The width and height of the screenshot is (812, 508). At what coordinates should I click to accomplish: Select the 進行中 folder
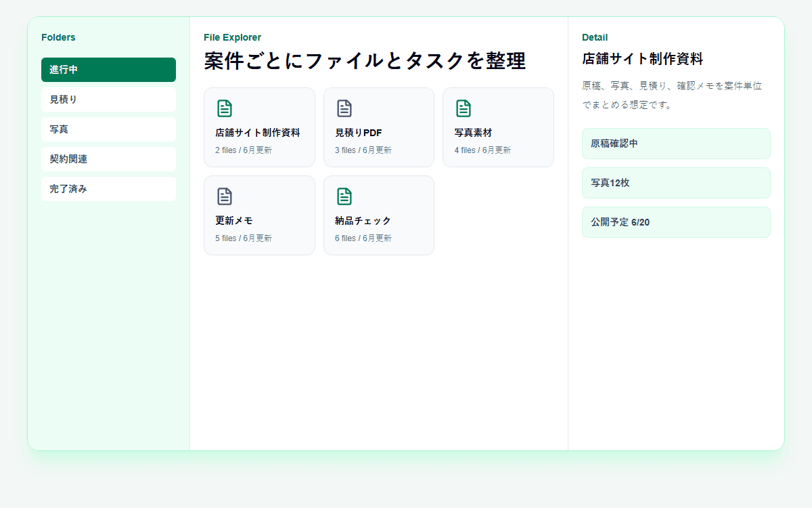pyautogui.click(x=108, y=70)
